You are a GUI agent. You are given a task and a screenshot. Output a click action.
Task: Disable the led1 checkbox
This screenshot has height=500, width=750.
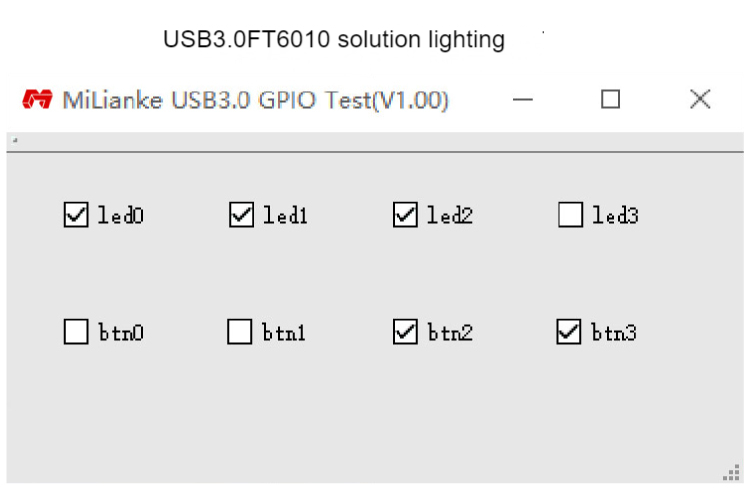coord(242,214)
